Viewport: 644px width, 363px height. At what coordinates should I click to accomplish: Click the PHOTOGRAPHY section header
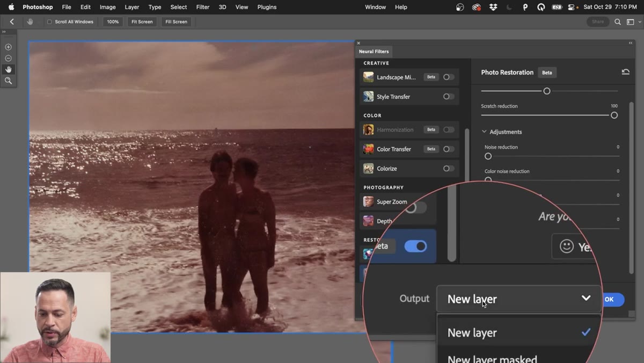[383, 187]
